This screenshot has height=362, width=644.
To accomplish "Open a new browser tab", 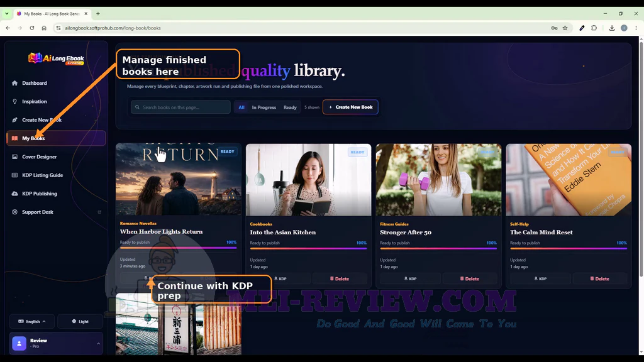I will coord(97,14).
